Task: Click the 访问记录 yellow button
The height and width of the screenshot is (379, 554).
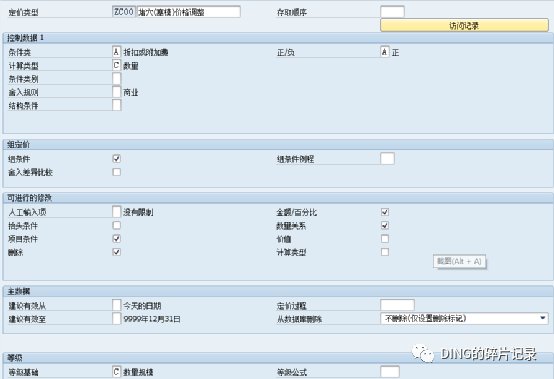Action: tap(464, 25)
